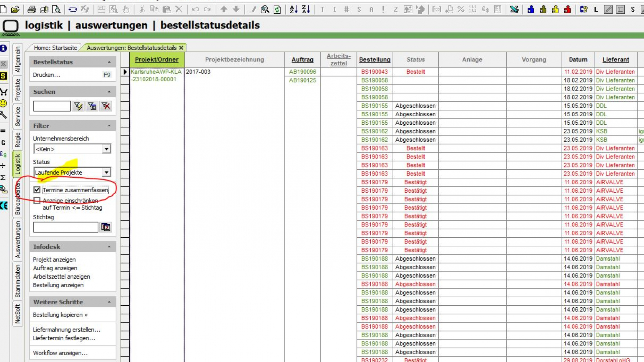Click the refresh icon in the toolbar

click(x=277, y=10)
